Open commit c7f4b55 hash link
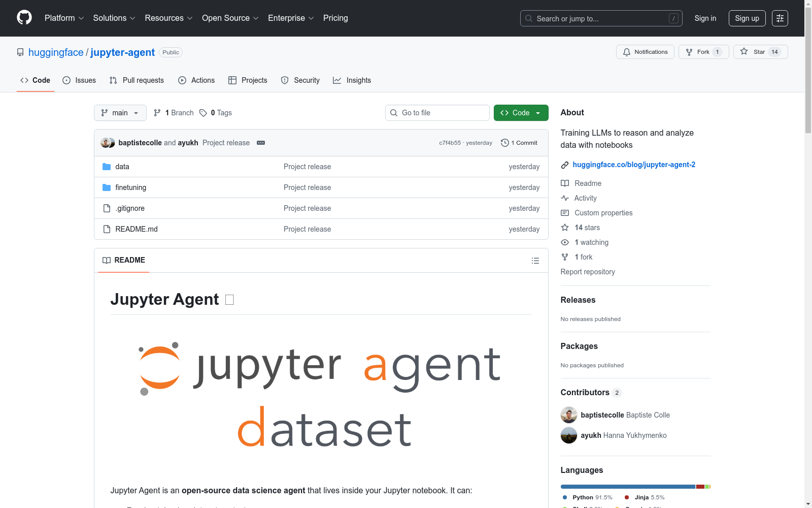 pos(450,143)
